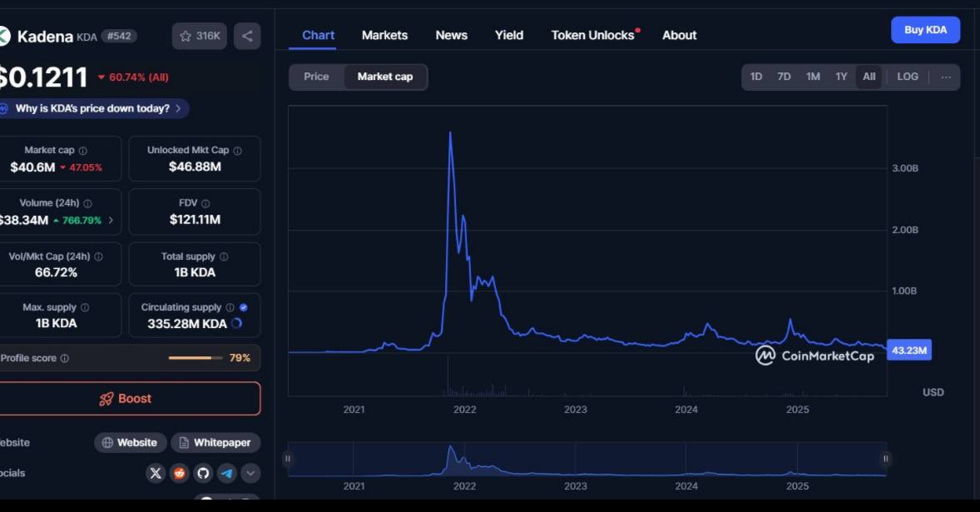Click the 66.72% Vol/Mkt Cap value

tap(57, 272)
